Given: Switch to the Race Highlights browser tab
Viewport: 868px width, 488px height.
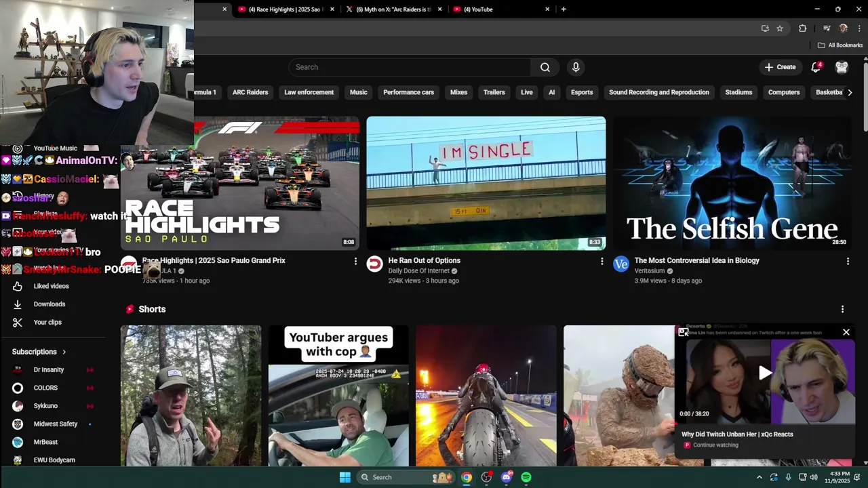Looking at the screenshot, I should point(285,9).
